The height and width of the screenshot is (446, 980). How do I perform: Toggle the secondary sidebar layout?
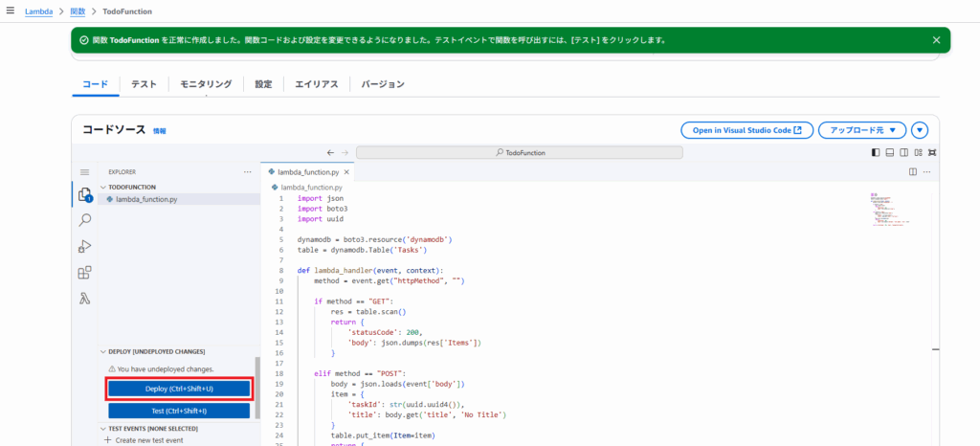point(903,152)
